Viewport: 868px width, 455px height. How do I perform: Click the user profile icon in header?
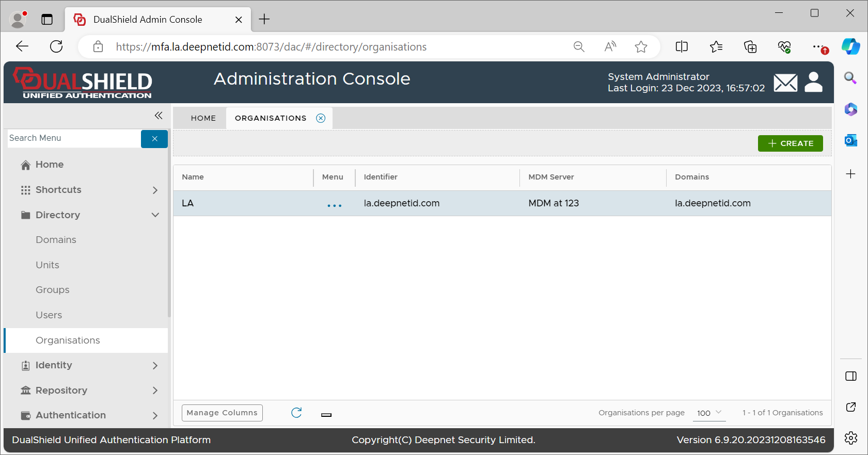(x=813, y=82)
